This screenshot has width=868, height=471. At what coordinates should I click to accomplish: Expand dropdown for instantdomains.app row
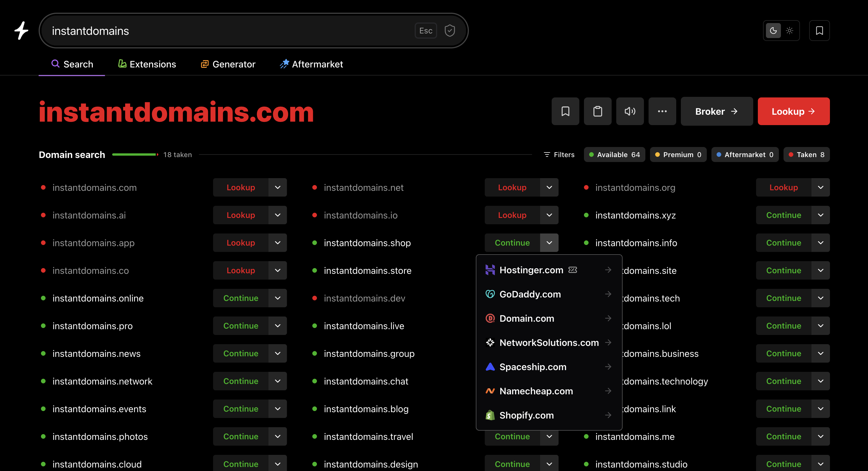coord(278,243)
